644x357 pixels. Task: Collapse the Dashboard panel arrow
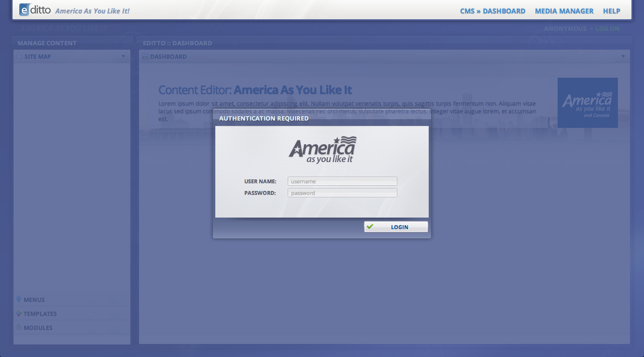623,56
